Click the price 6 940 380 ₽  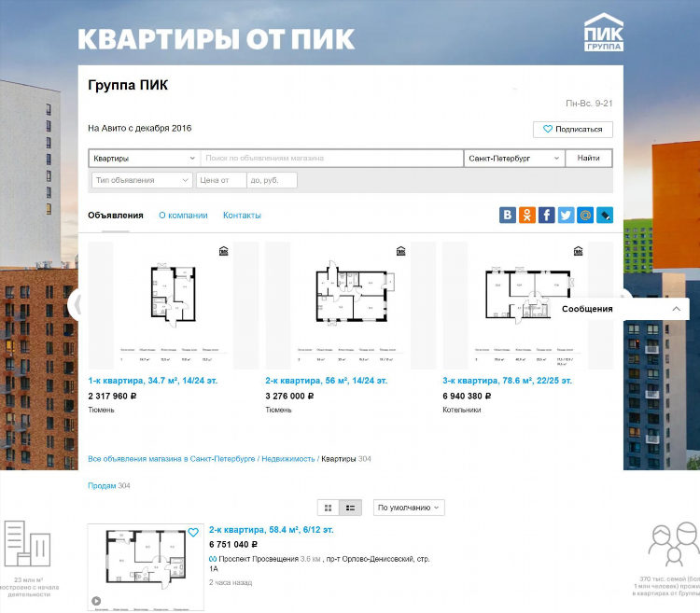pyautogui.click(x=467, y=397)
